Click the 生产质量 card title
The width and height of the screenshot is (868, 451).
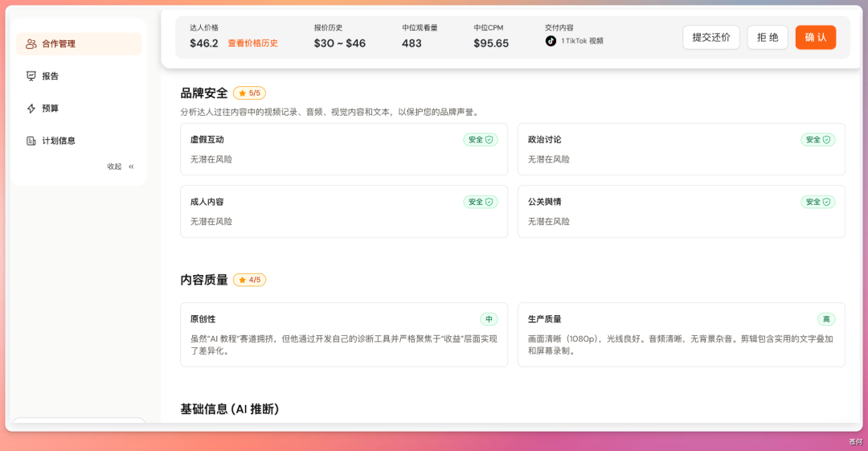click(x=545, y=319)
